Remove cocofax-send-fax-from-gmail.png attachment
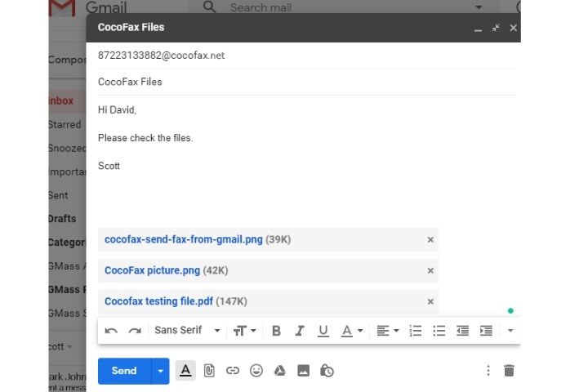Screen dimensions: 588x392 coord(430,240)
